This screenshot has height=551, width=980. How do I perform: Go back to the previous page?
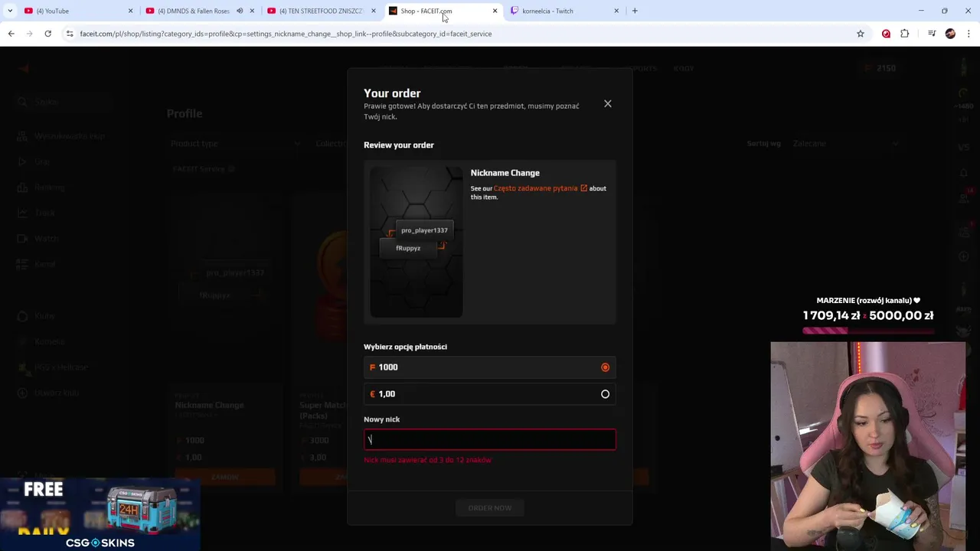pos(11,34)
